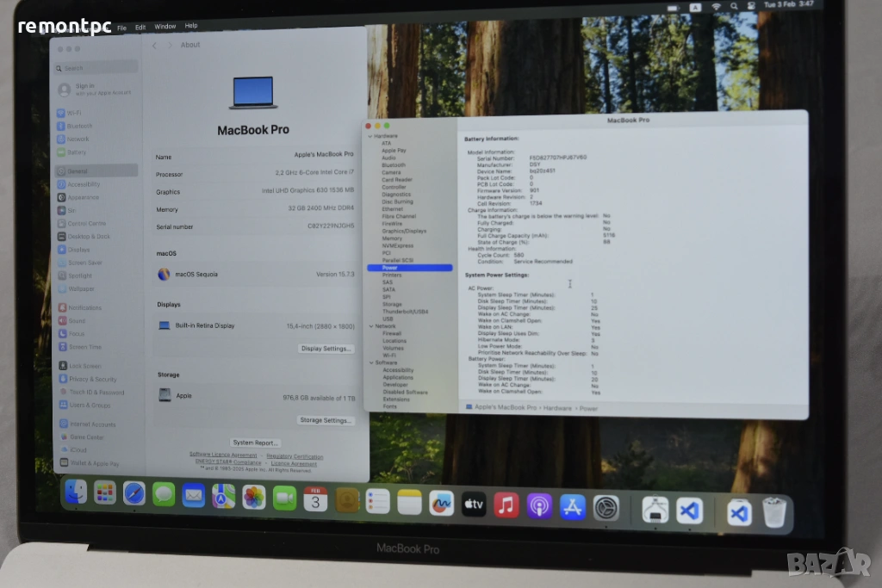Viewport: 882px width, 588px height.
Task: Open Podcasts app from the Dock
Action: tap(539, 505)
